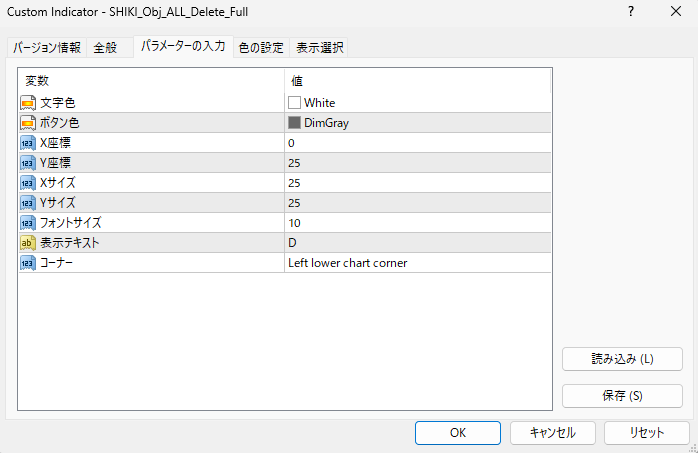
Task: Click the DimGray color swatch
Action: tap(295, 123)
